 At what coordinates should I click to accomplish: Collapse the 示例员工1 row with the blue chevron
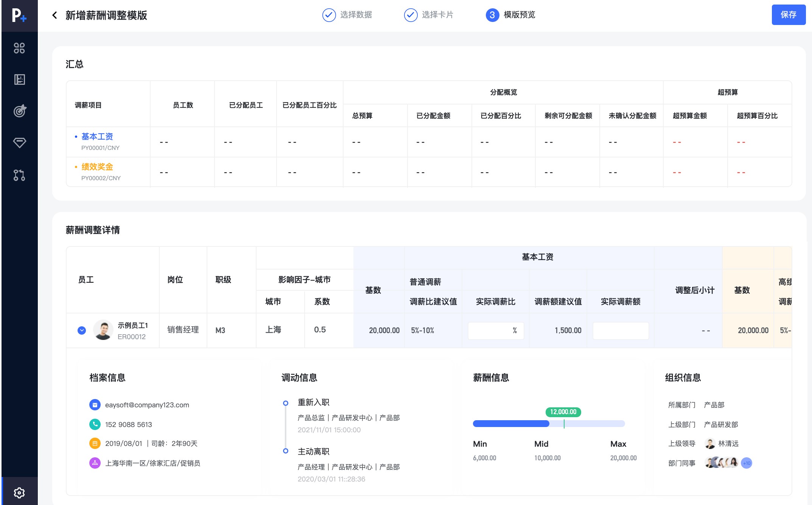coord(82,330)
